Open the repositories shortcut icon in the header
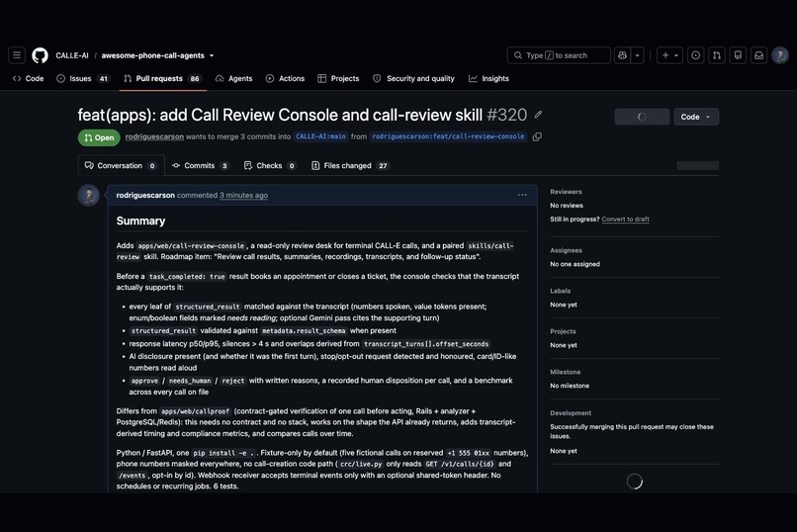This screenshot has width=797, height=532. [x=738, y=55]
